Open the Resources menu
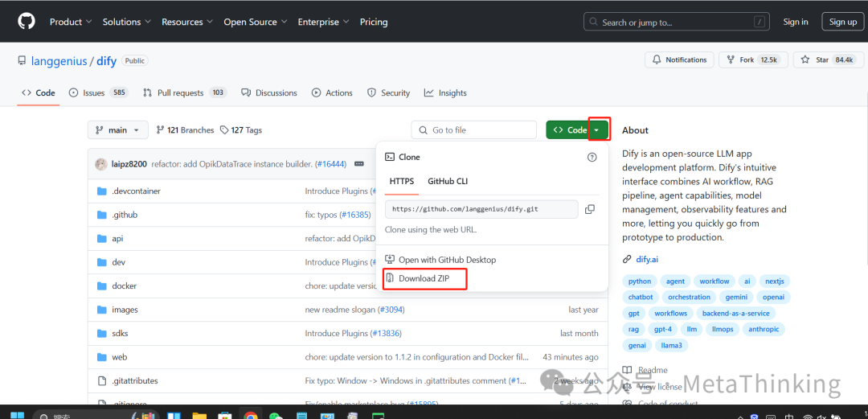This screenshot has height=419, width=868. click(x=187, y=23)
